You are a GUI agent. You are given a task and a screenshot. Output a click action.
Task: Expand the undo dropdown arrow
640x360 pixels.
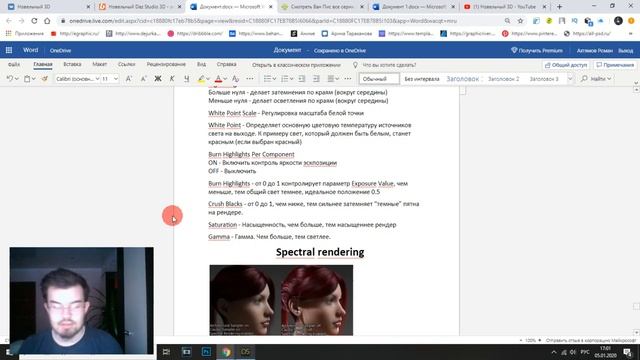point(17,79)
